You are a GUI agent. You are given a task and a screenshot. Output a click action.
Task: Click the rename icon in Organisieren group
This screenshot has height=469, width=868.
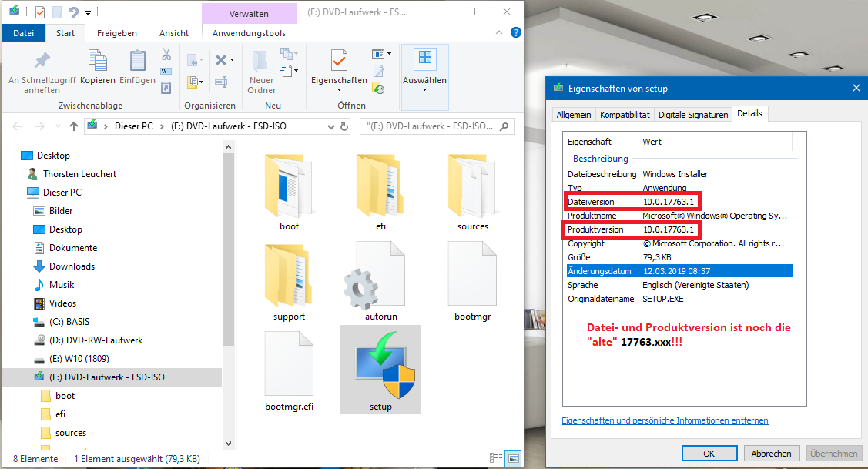(x=222, y=82)
